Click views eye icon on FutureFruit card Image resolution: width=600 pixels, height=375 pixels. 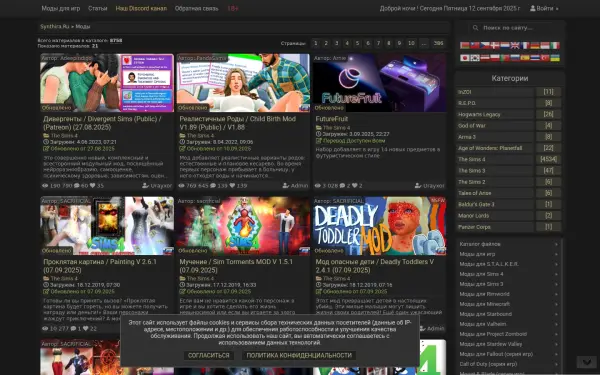click(318, 186)
